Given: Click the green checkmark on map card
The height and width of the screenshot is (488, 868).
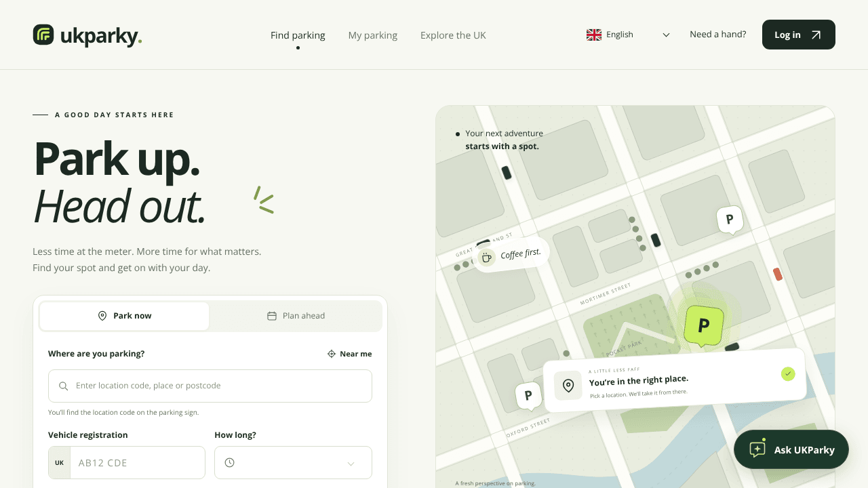Looking at the screenshot, I should (x=787, y=373).
